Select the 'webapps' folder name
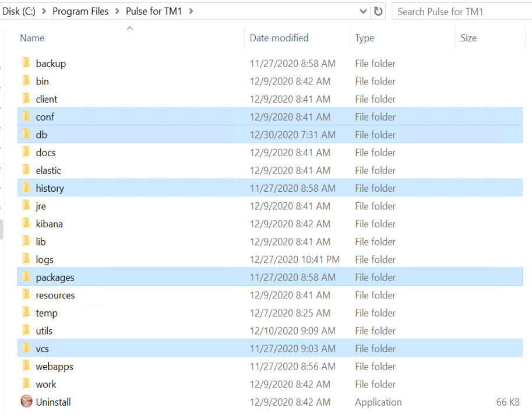This screenshot has height=415, width=532. (55, 367)
